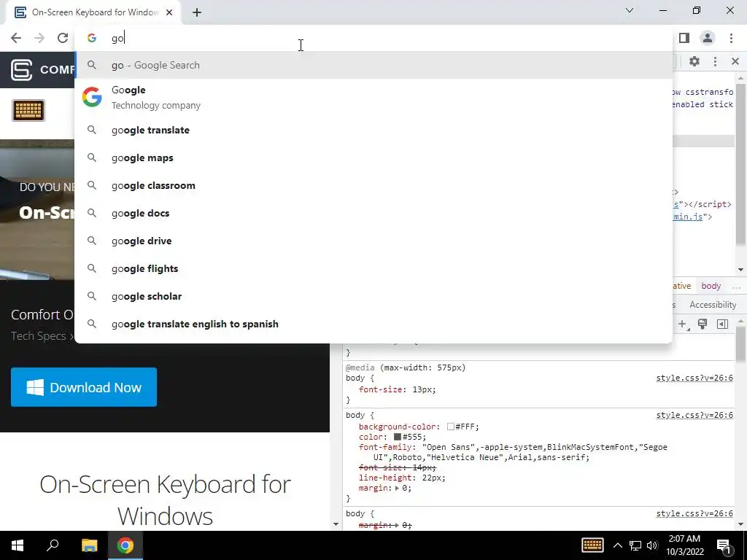
Task: Click the Download Now button
Action: [x=84, y=387]
